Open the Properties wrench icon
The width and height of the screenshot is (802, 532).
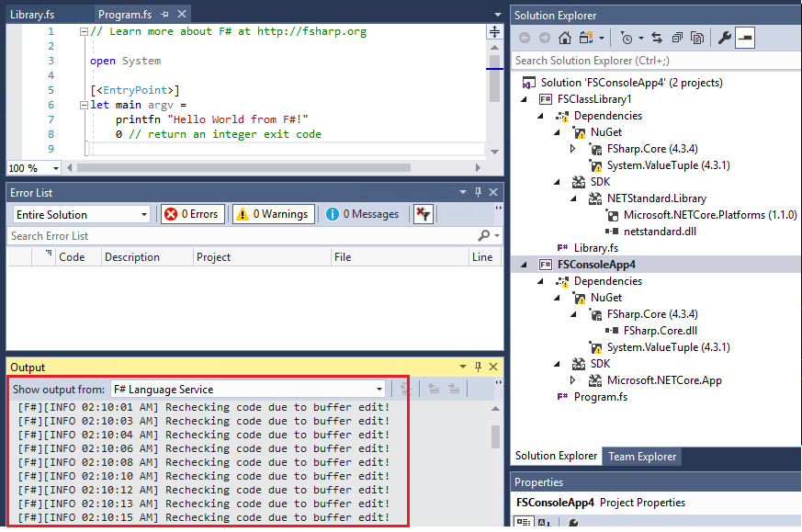[x=726, y=38]
